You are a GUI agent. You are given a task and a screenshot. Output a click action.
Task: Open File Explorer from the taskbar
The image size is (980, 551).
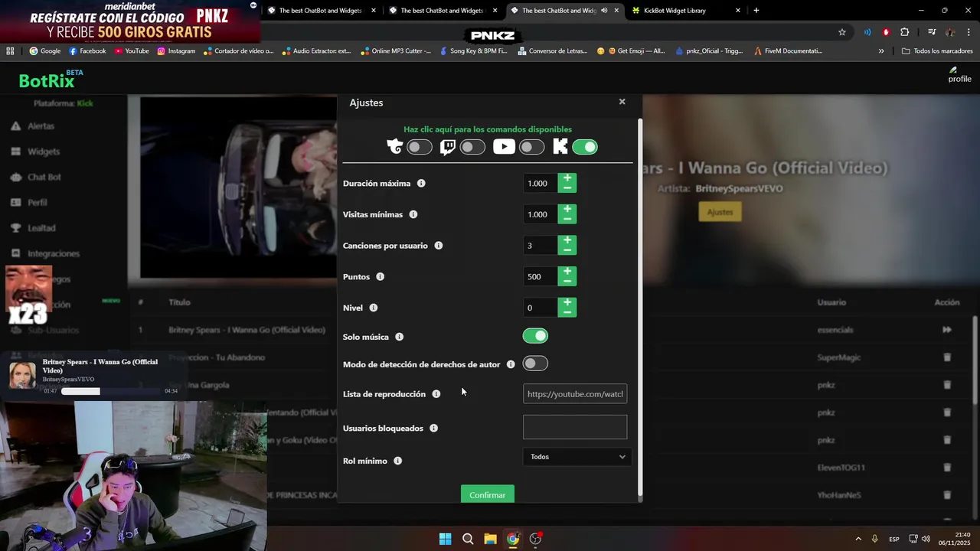click(490, 539)
